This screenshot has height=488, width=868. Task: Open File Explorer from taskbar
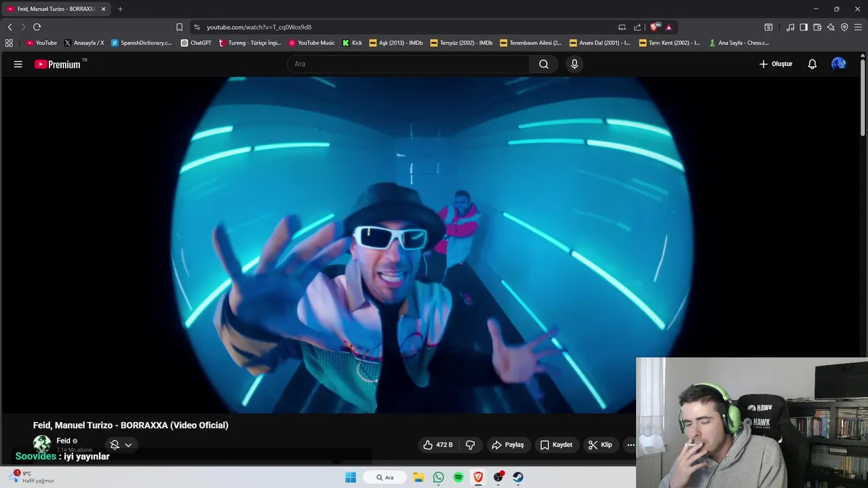pyautogui.click(x=418, y=477)
